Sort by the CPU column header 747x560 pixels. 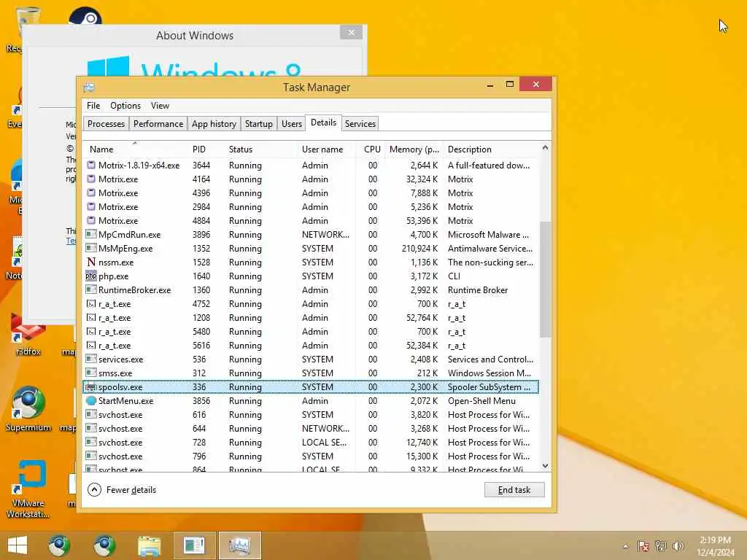370,149
